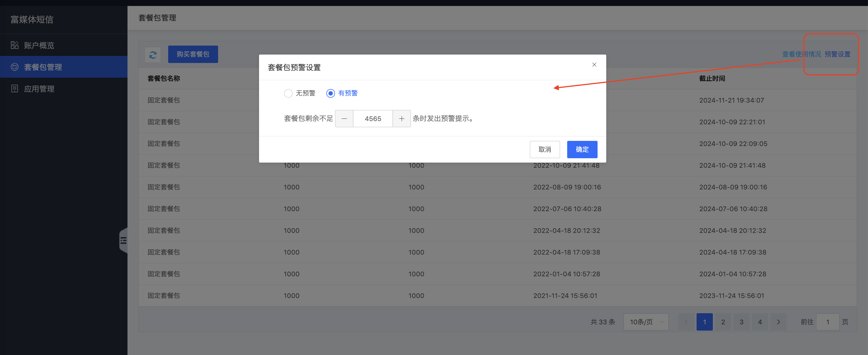Click the start time 2022-07-06 10:40:28

tap(567, 209)
